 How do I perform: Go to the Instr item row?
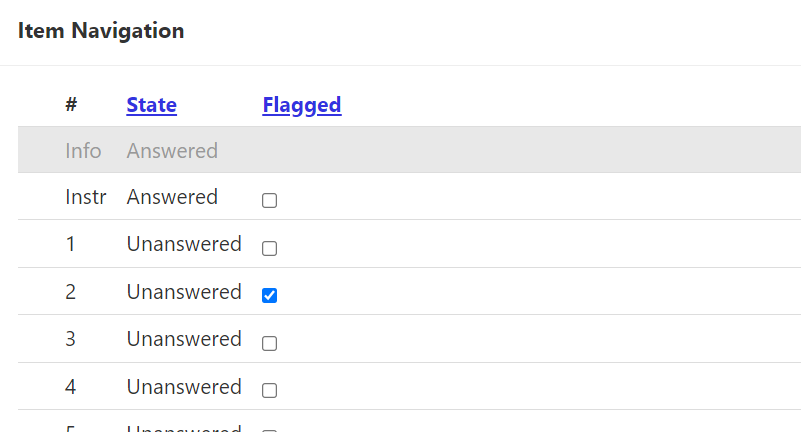click(85, 197)
